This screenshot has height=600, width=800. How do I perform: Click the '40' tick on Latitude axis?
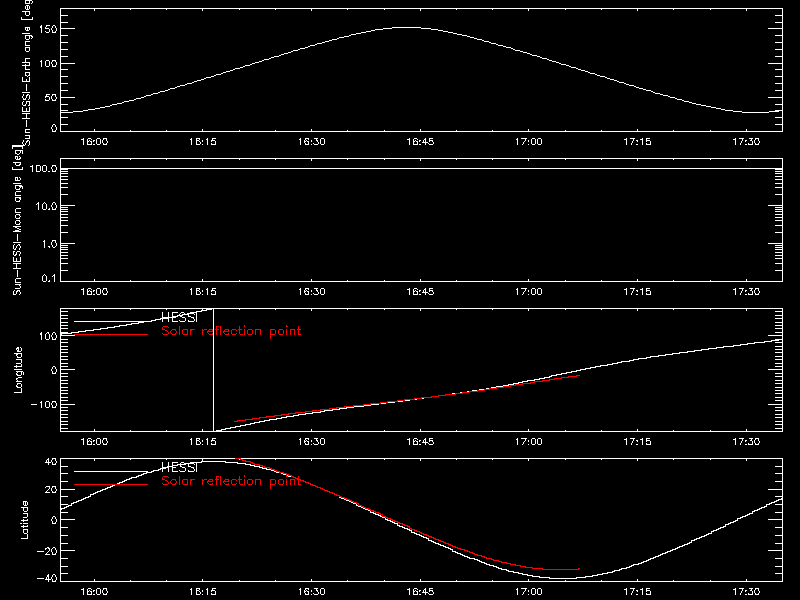tap(51, 462)
